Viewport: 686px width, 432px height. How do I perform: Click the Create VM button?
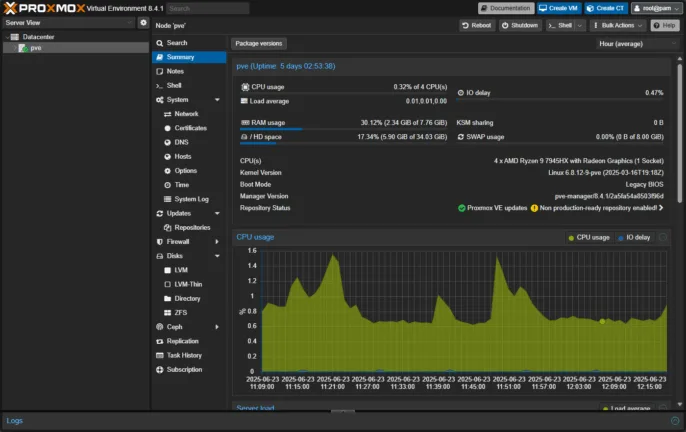click(x=559, y=8)
